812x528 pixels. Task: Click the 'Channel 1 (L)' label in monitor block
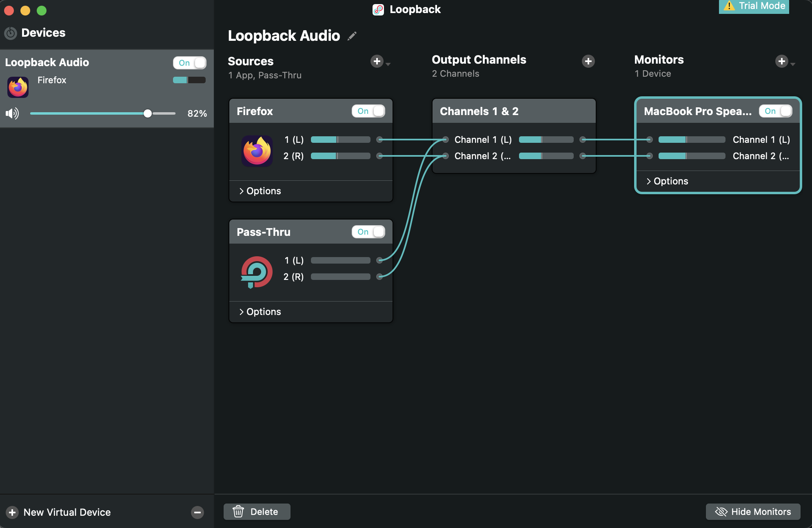point(761,140)
